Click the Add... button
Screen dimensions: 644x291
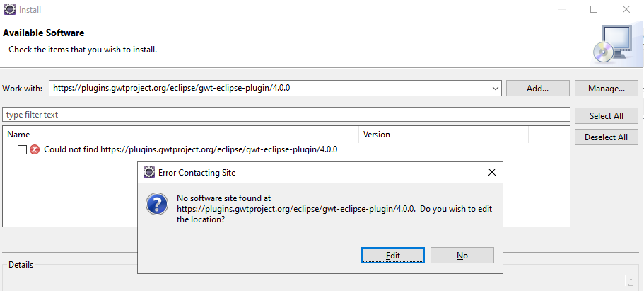pos(537,89)
